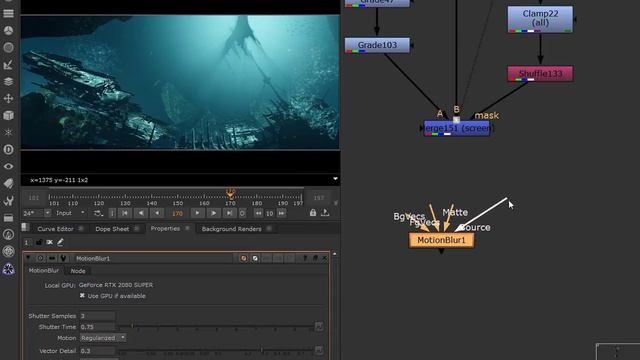
Task: Open the Views eye icon in toolbar
Action: click(x=8, y=167)
